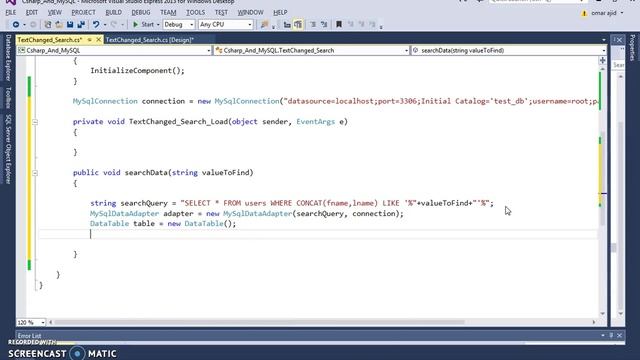The height and width of the screenshot is (360, 640).
Task: Click the Undo arrow icon
Action: tap(96, 25)
